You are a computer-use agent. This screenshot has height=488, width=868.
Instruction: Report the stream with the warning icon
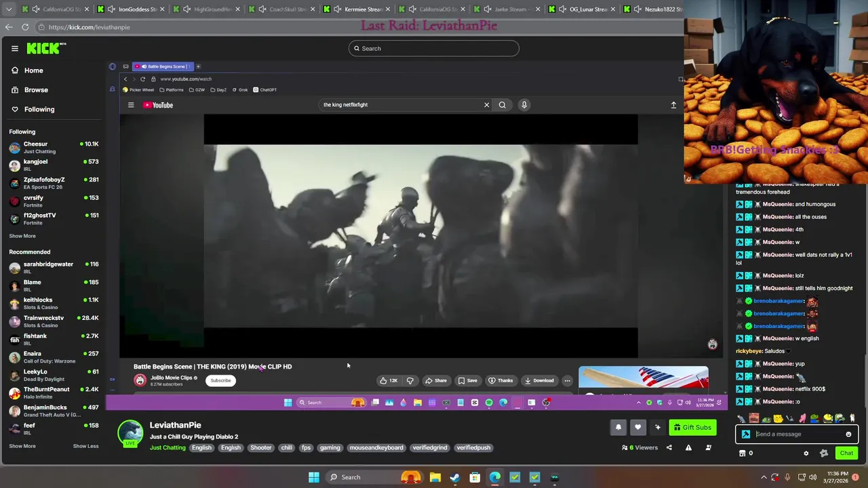[x=688, y=447]
